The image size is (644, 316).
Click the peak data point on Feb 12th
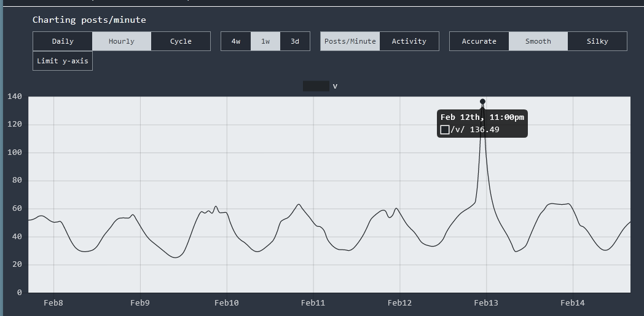[x=482, y=101]
